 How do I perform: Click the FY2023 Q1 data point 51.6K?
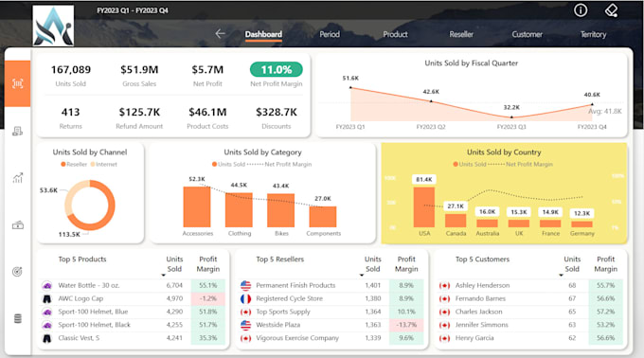350,87
